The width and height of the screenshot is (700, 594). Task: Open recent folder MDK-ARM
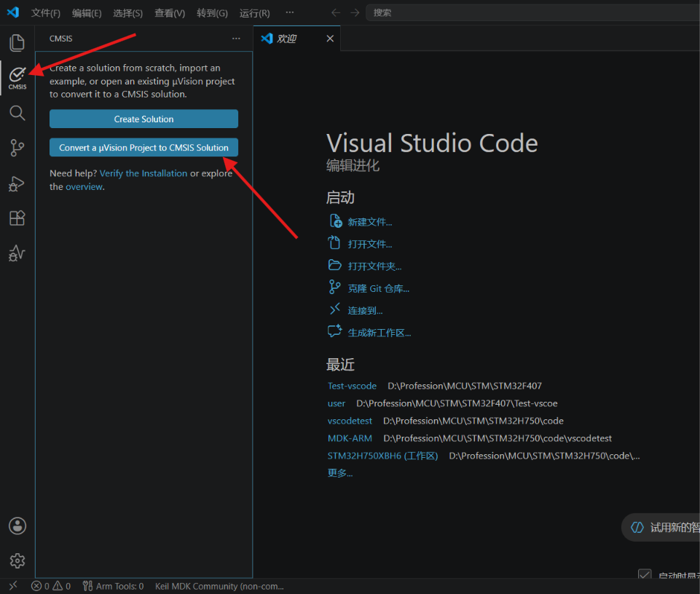350,438
